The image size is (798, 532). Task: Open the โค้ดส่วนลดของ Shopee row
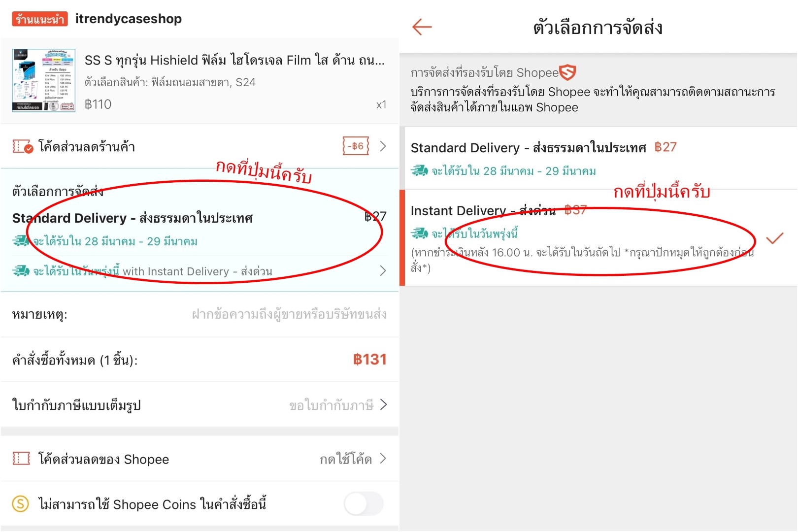coord(199,459)
